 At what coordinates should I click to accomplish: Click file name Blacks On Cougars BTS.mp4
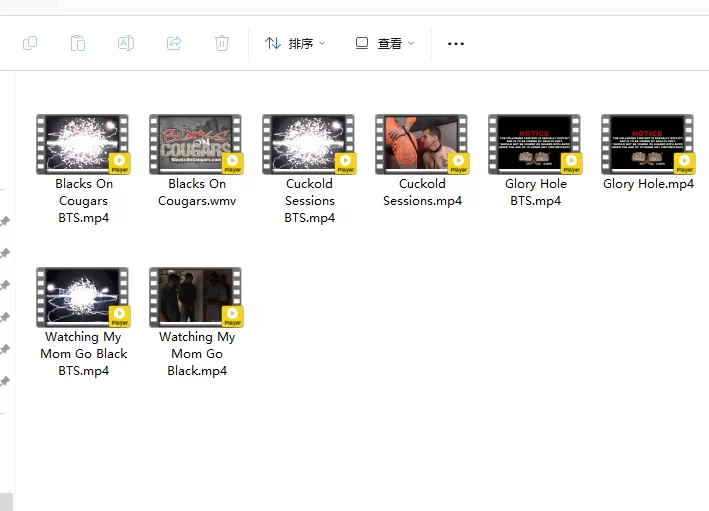(x=84, y=201)
